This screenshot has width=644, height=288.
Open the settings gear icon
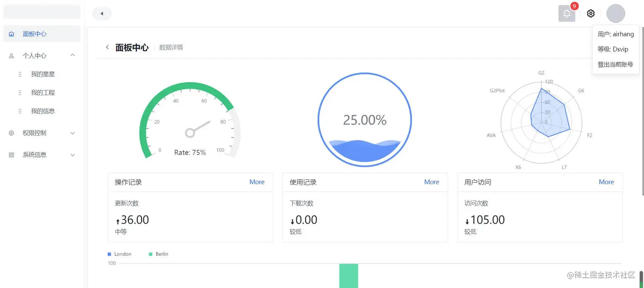pyautogui.click(x=590, y=14)
